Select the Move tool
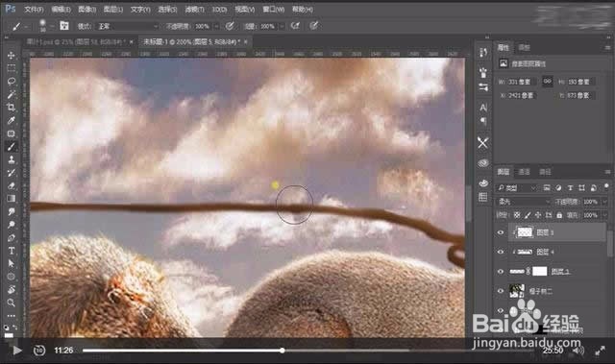The width and height of the screenshot is (615, 364). tap(11, 56)
